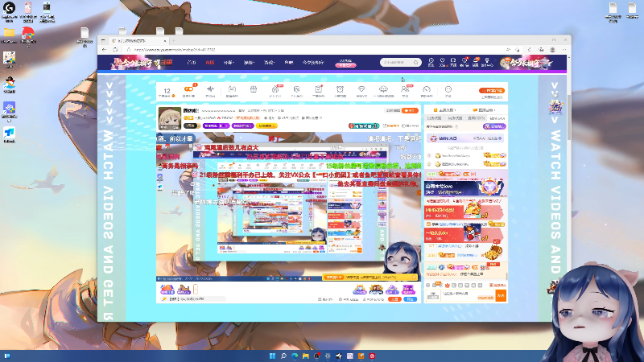Close the yellow notification banner over the video

(415, 278)
